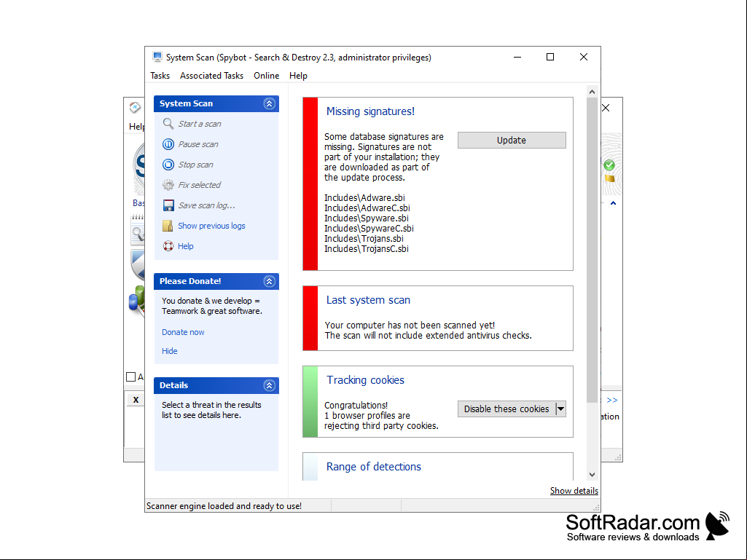The width and height of the screenshot is (747, 560).
Task: Click the Show details link
Action: [574, 491]
